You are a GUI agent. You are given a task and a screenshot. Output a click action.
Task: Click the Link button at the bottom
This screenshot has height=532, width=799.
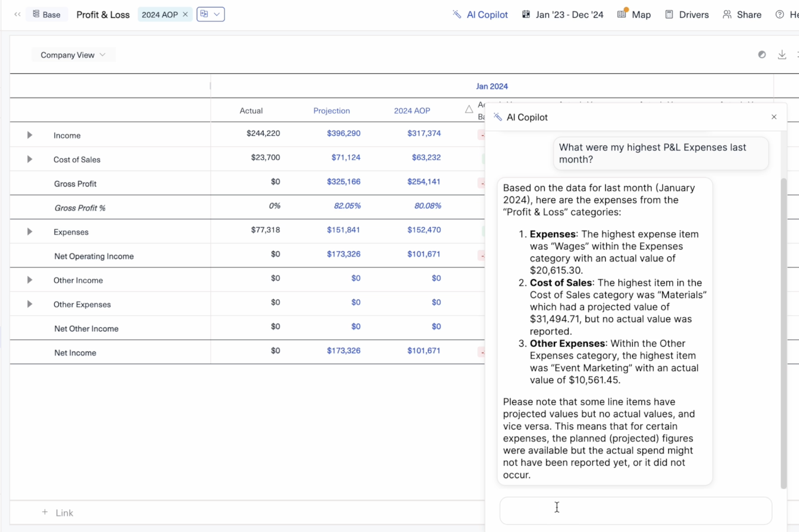click(58, 512)
